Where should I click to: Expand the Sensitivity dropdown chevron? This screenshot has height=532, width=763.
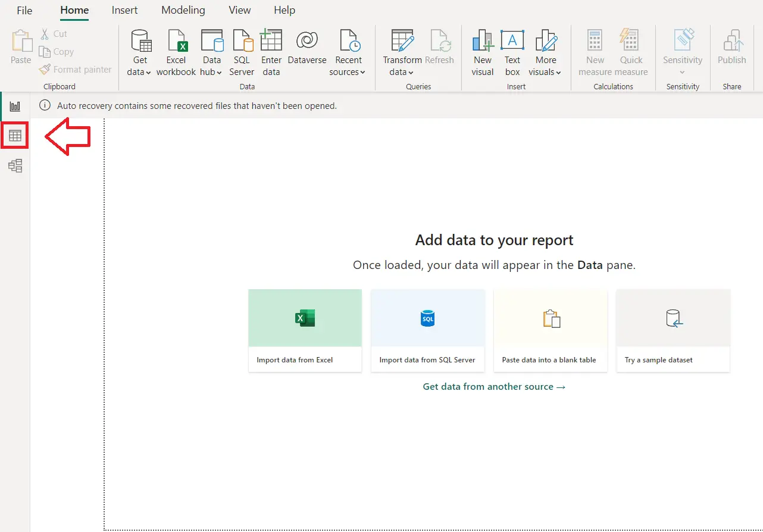(683, 73)
